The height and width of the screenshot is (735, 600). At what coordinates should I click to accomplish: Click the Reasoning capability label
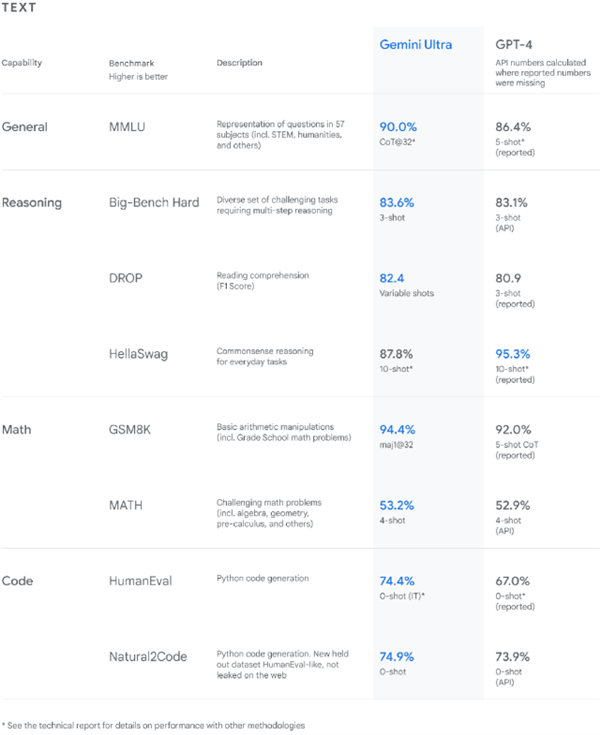[32, 203]
